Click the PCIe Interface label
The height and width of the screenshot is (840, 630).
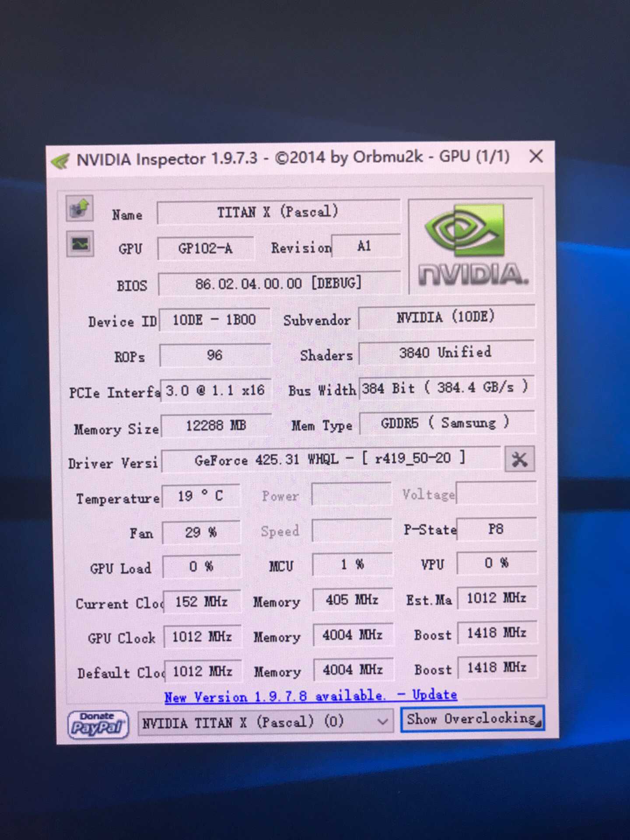coord(115,392)
